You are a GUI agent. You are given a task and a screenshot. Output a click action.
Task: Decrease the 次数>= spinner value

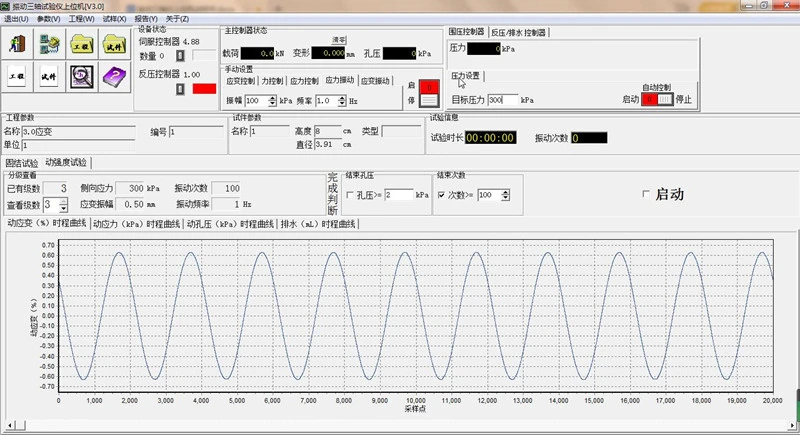[505, 198]
